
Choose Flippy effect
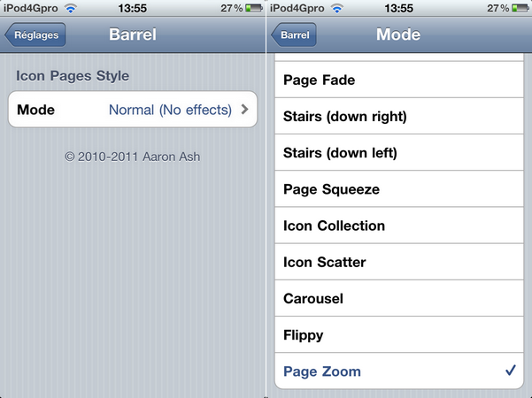pyautogui.click(x=398, y=335)
